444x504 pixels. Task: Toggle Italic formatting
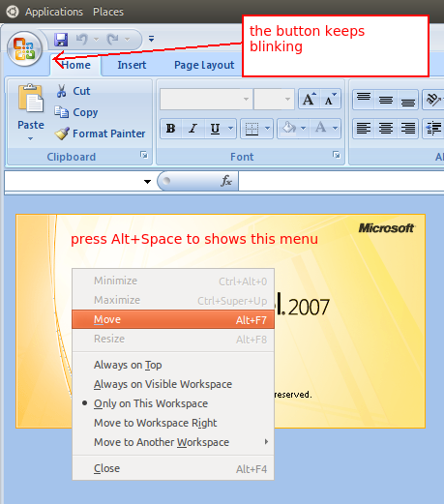coord(192,129)
